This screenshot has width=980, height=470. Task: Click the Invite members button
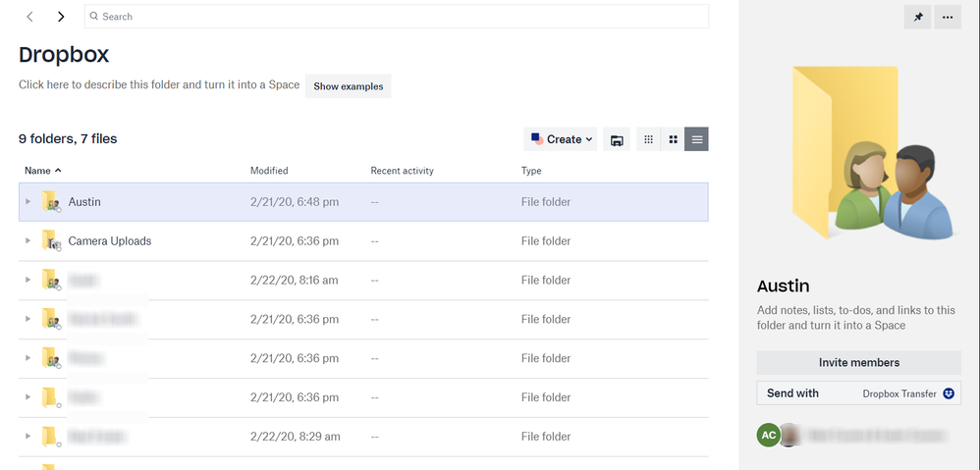[858, 362]
